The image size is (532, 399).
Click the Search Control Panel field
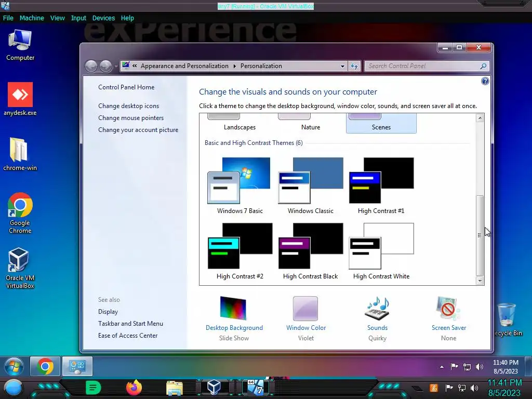427,66
